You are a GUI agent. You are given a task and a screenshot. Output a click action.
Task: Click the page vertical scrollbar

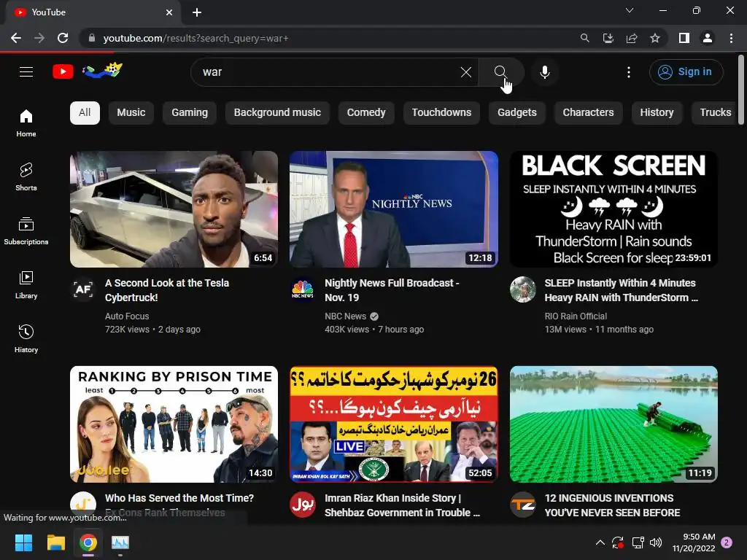click(741, 90)
